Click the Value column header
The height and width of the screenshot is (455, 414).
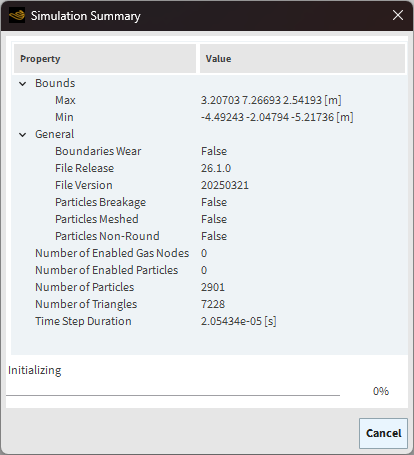pyautogui.click(x=302, y=59)
